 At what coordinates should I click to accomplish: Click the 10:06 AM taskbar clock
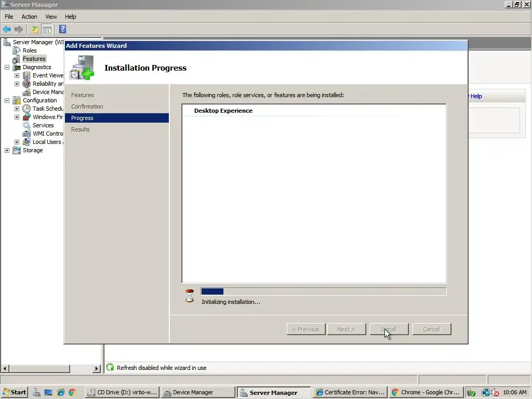pyautogui.click(x=515, y=392)
